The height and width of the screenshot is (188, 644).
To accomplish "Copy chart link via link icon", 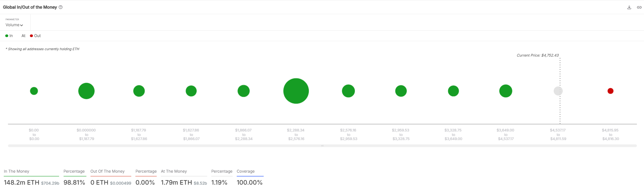I will pyautogui.click(x=639, y=7).
